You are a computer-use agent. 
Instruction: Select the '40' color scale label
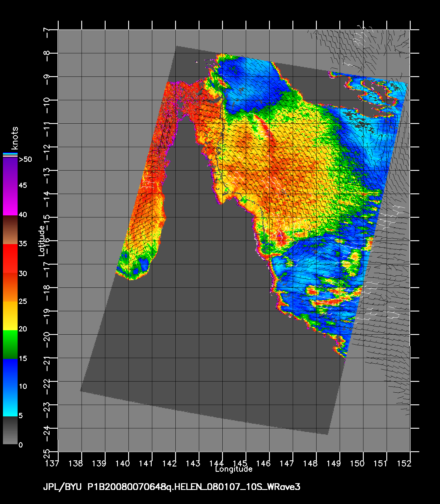(x=23, y=215)
